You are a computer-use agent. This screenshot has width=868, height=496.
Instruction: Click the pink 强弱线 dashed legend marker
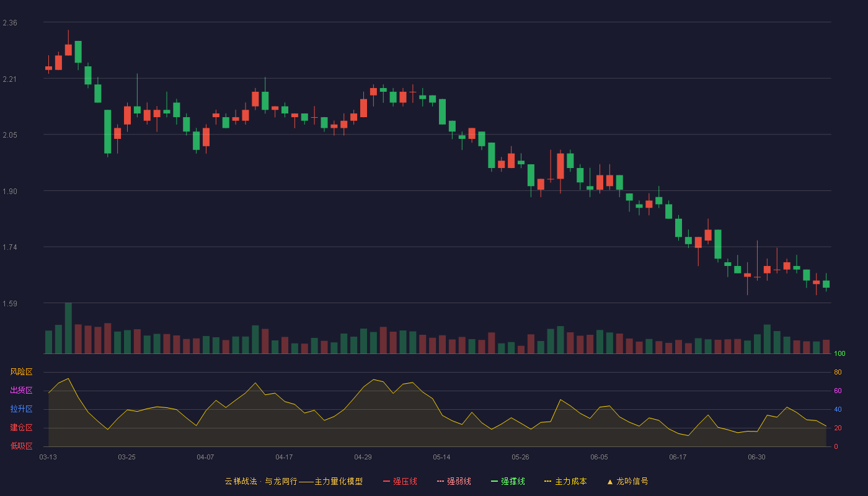tap(441, 481)
